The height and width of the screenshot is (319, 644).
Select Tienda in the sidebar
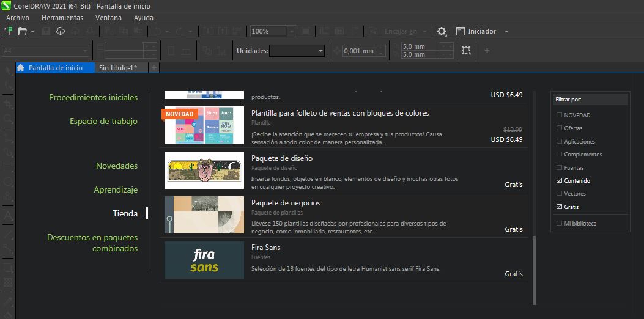pyautogui.click(x=125, y=213)
